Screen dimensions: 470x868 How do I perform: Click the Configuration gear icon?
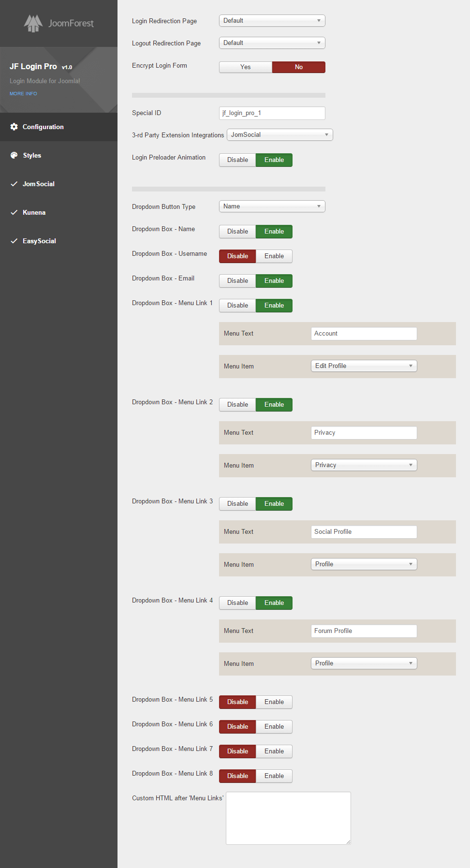point(14,127)
